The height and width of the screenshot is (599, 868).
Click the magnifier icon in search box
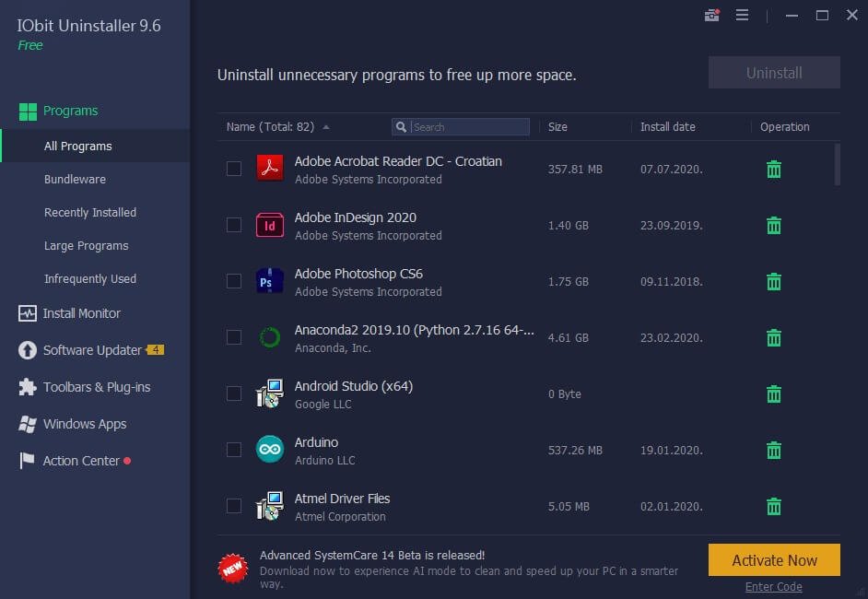[402, 127]
